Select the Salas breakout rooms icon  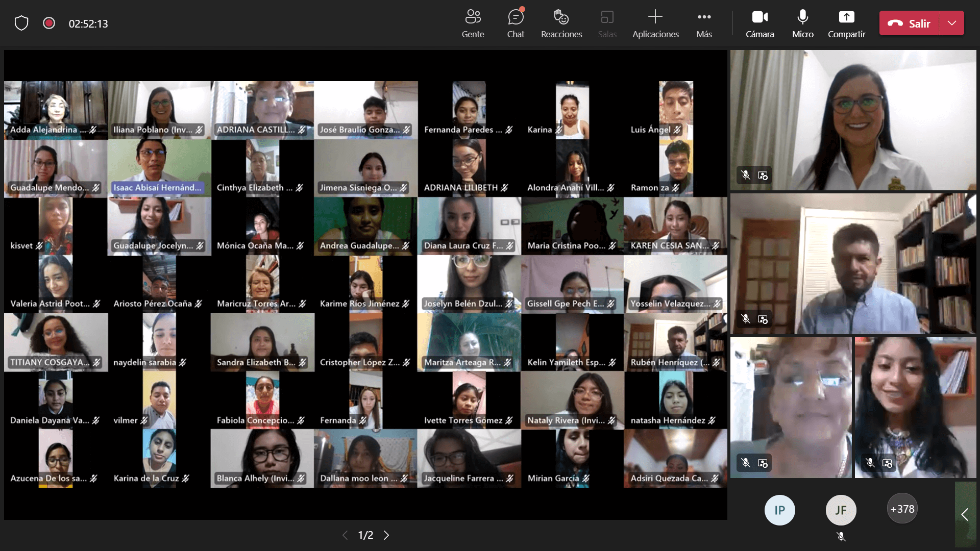[x=607, y=23]
